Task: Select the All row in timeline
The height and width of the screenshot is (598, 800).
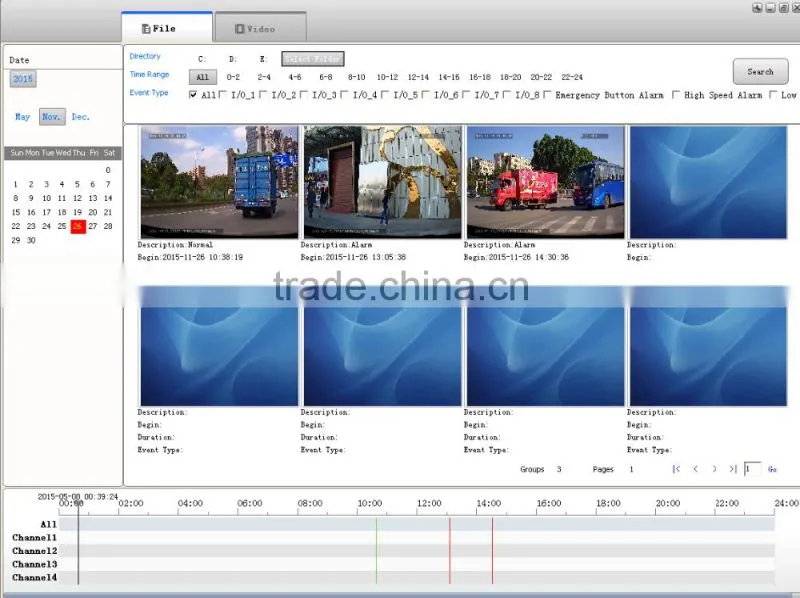Action: (417, 524)
